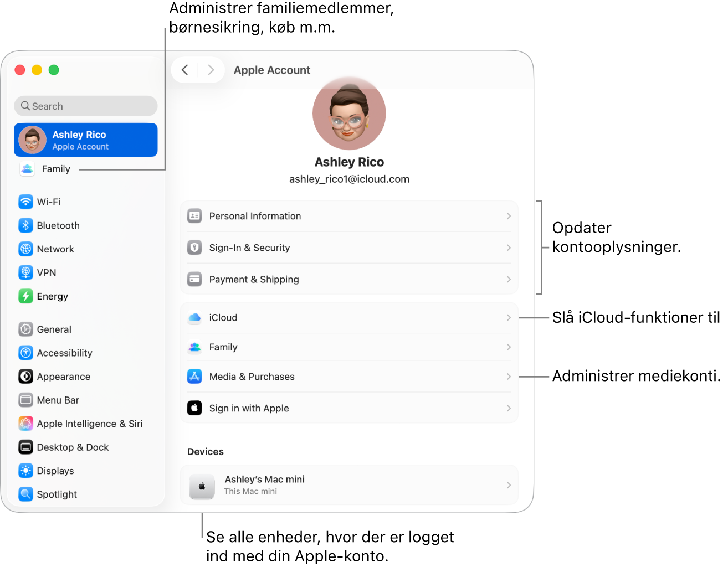728x567 pixels.
Task: Expand Ashley's Mac mini device entry
Action: click(x=349, y=485)
